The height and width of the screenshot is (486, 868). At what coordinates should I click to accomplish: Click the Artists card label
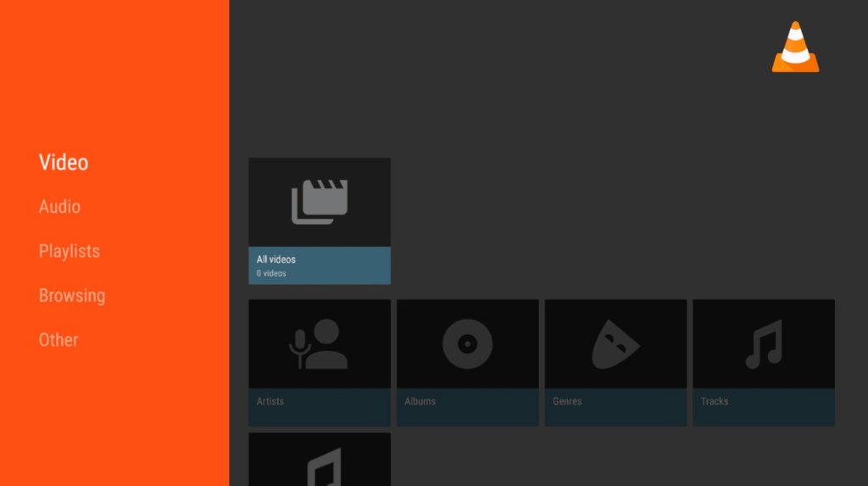click(270, 401)
